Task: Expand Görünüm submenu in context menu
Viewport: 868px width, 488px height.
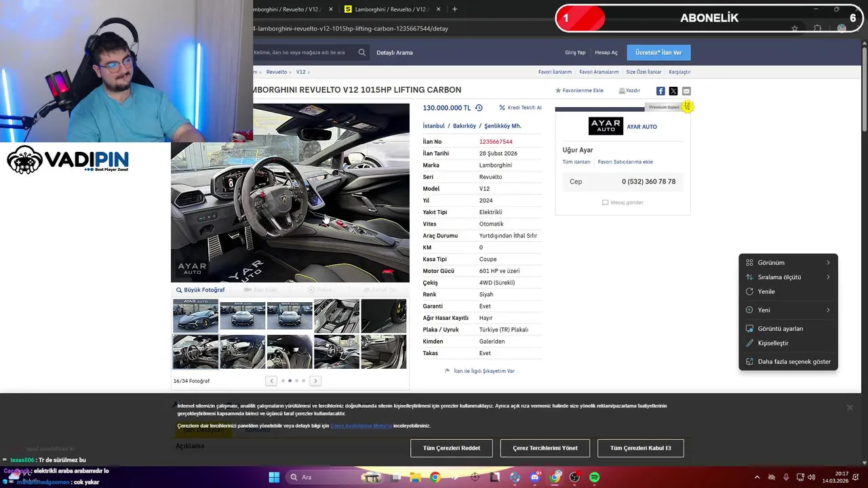Action: pyautogui.click(x=788, y=262)
